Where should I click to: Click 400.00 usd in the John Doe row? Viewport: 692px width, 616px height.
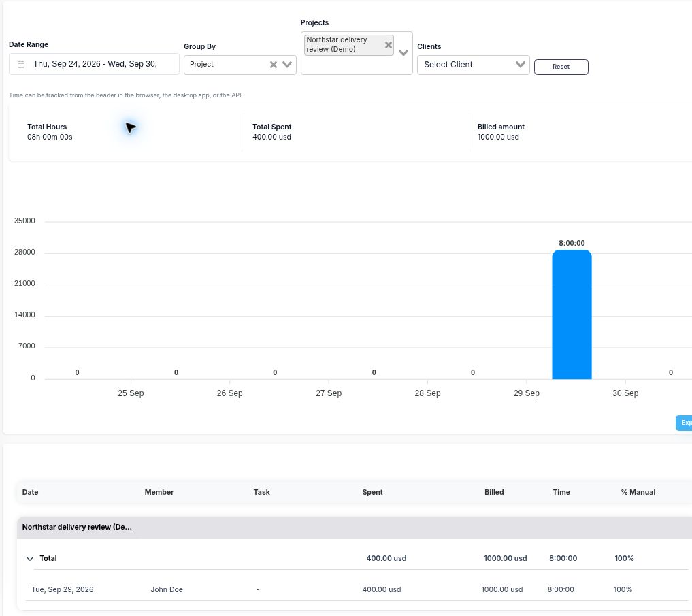click(x=381, y=589)
